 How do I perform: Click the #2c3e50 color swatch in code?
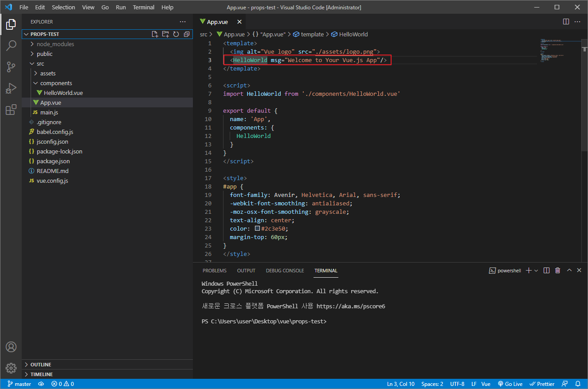[x=257, y=229]
